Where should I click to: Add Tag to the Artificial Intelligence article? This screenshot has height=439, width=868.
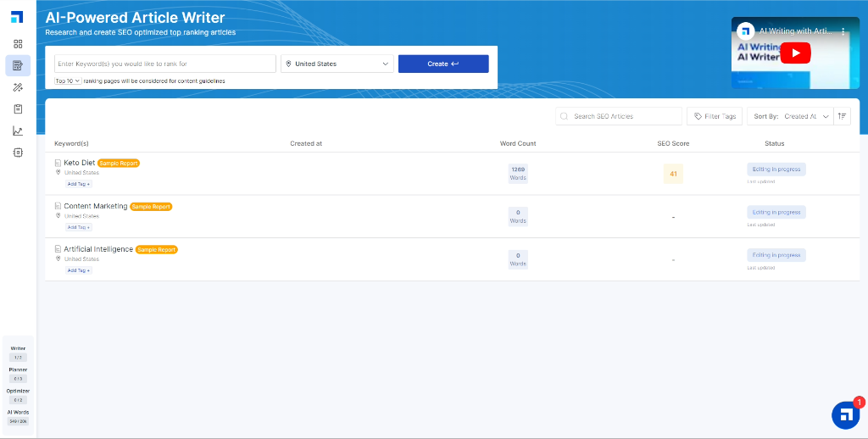[x=79, y=270]
